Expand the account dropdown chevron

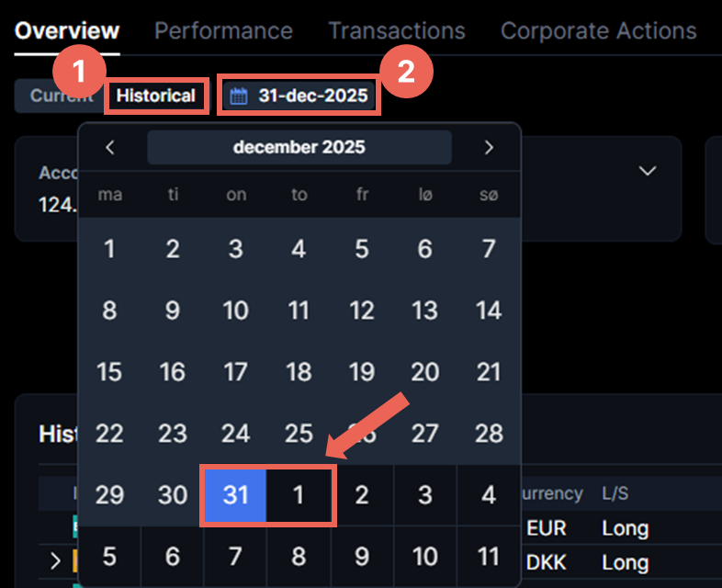coord(648,171)
